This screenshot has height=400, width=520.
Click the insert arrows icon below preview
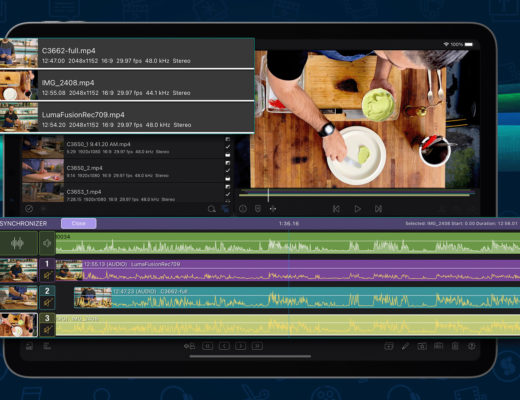(273, 209)
